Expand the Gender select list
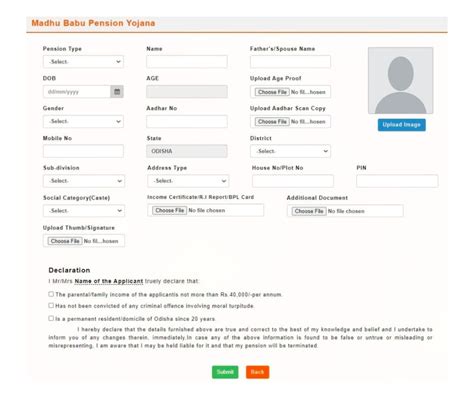This screenshot has height=396, width=474. point(83,121)
